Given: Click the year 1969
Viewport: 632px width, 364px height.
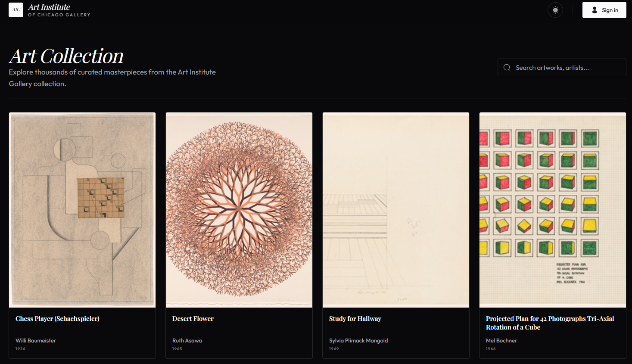Looking at the screenshot, I should click(334, 349).
